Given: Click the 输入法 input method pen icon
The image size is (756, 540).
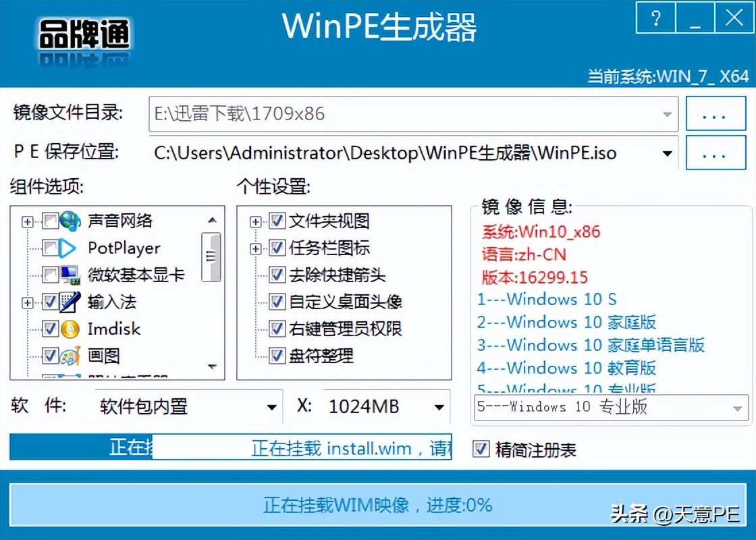Looking at the screenshot, I should point(67,302).
